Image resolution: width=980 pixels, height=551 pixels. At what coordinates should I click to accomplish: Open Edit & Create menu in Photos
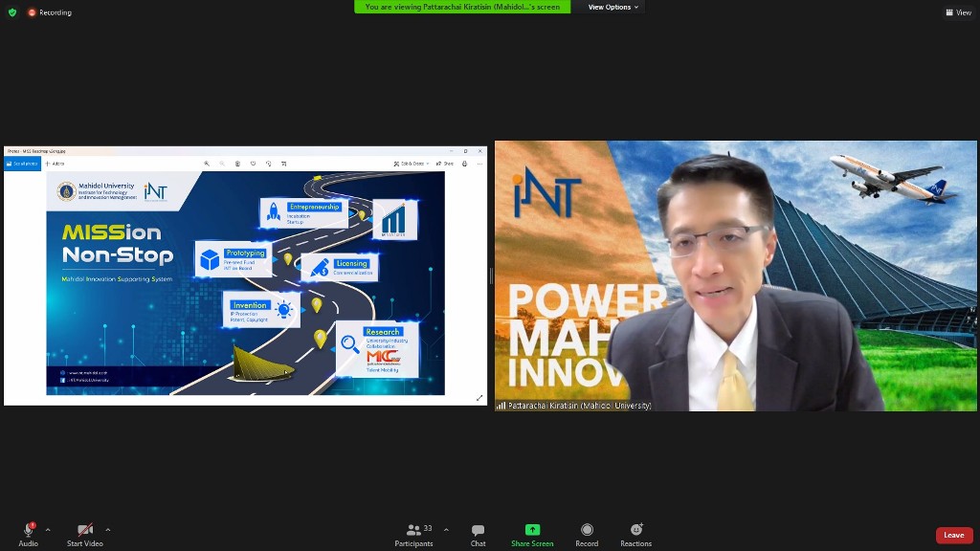click(412, 164)
